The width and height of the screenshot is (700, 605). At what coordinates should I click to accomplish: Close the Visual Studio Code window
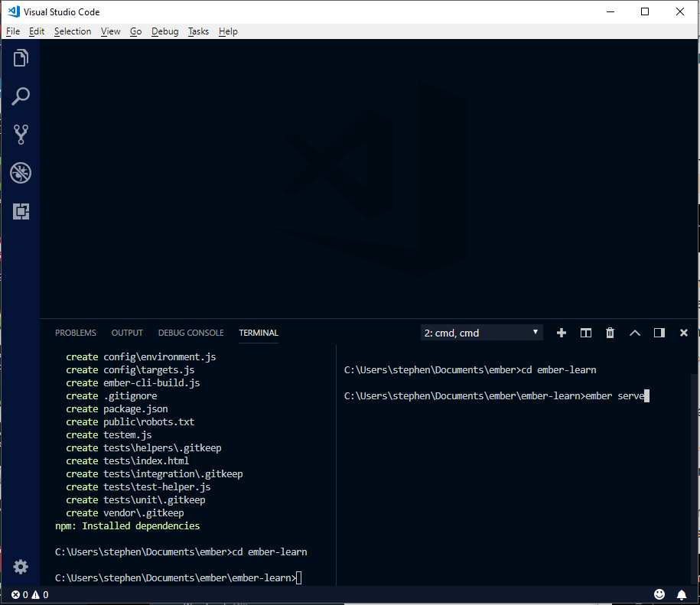[679, 11]
